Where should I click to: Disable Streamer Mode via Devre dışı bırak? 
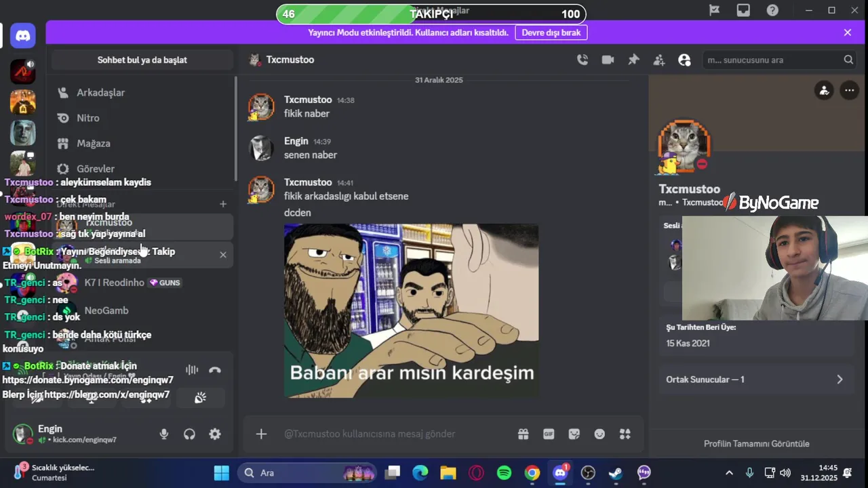coord(551,33)
